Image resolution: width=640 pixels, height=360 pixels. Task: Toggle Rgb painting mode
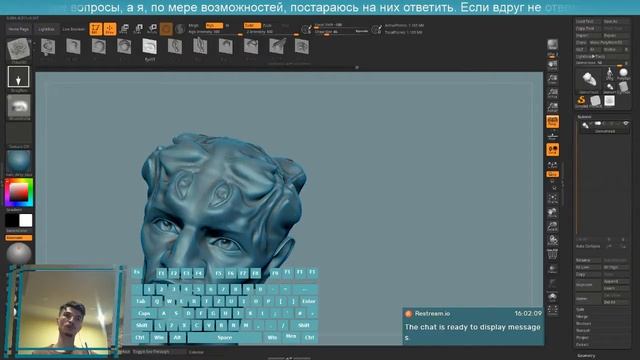click(214, 25)
